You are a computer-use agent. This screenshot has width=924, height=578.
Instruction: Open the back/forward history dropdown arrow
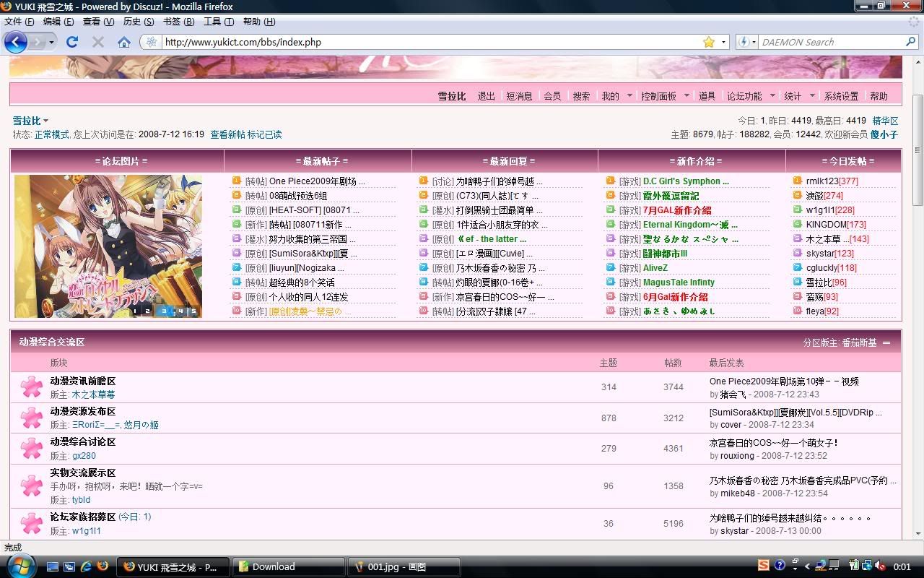coord(51,42)
